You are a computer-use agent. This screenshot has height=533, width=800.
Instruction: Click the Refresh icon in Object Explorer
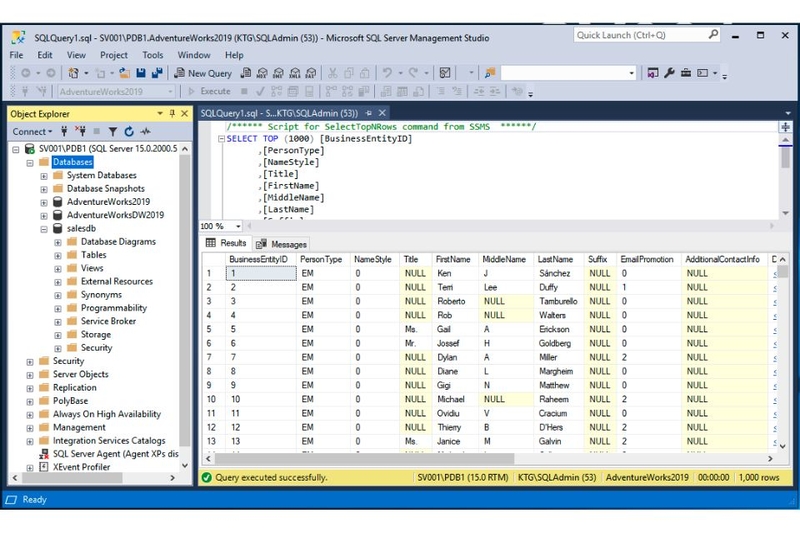[x=129, y=132]
